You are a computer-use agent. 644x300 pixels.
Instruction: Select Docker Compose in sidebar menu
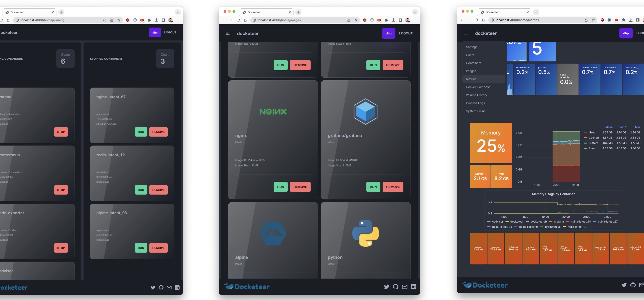[478, 87]
